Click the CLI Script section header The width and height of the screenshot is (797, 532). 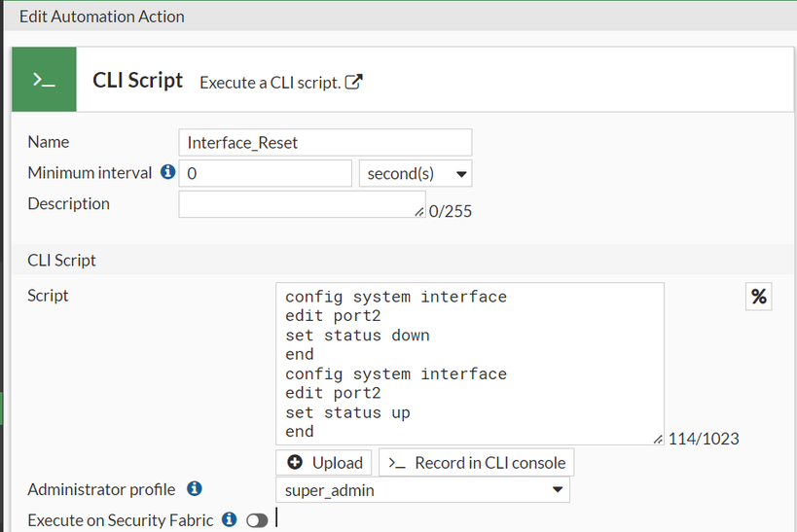coord(61,260)
